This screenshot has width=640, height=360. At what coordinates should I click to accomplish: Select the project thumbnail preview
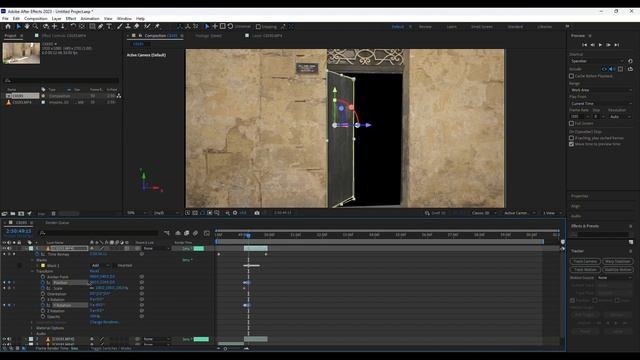point(21,53)
